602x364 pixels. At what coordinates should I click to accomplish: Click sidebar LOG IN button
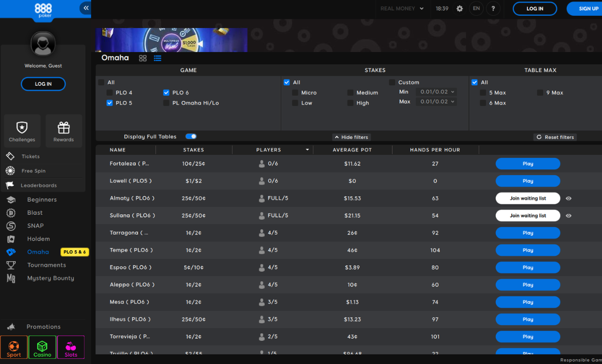pyautogui.click(x=43, y=84)
